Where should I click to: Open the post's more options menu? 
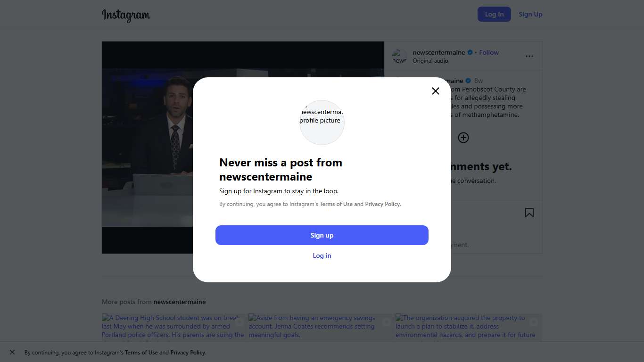pyautogui.click(x=529, y=56)
